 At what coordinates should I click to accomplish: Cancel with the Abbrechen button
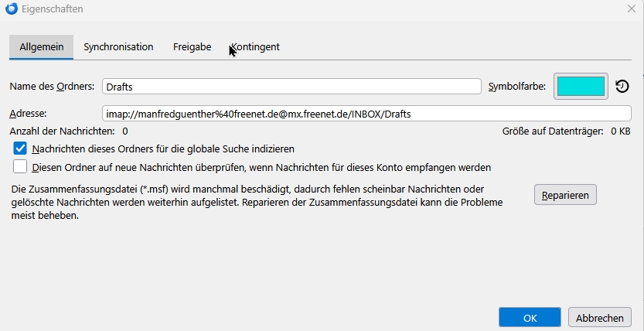click(599, 317)
